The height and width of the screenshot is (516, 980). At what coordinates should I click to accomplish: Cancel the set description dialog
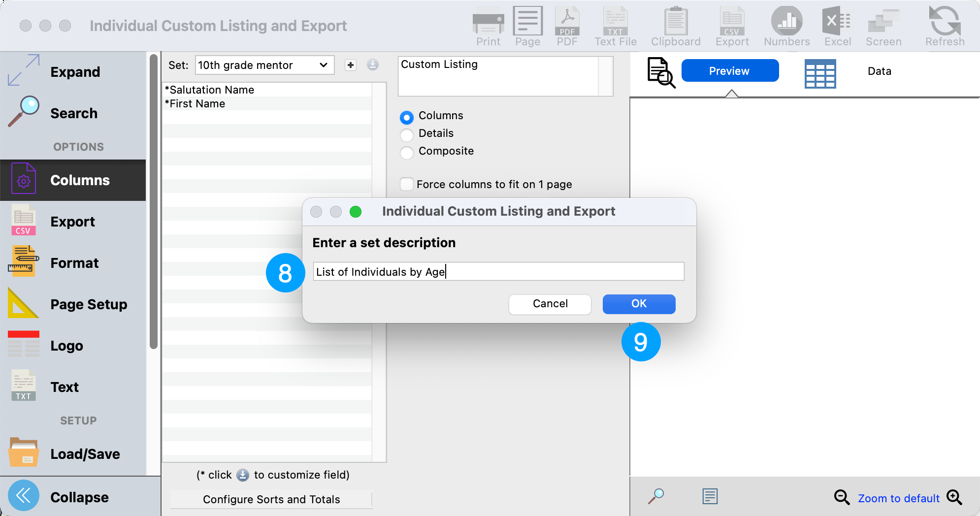click(550, 304)
